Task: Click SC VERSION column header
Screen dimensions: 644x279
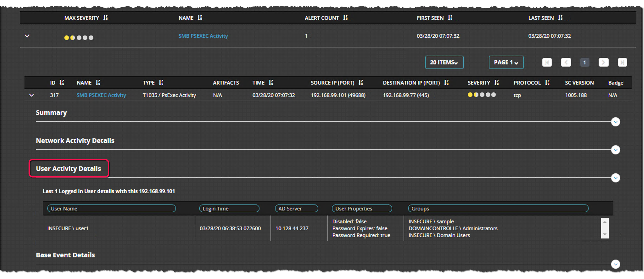Action: click(x=579, y=83)
